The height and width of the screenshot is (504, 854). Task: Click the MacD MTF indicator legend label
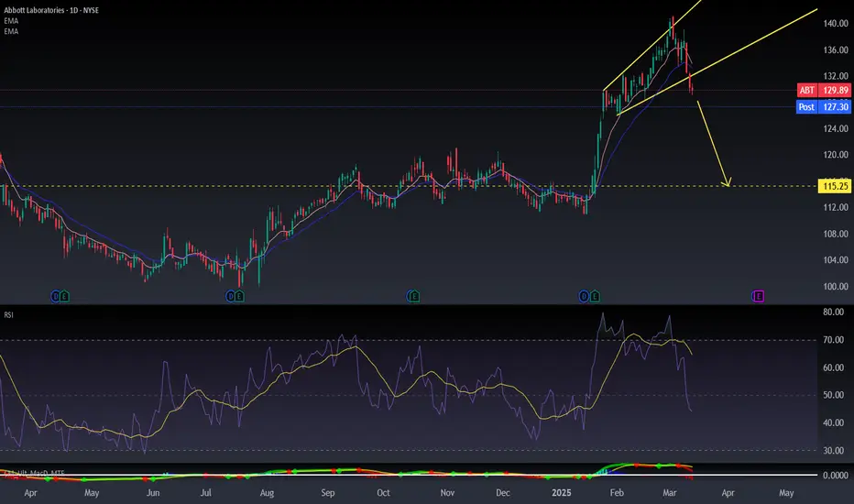[x=34, y=473]
